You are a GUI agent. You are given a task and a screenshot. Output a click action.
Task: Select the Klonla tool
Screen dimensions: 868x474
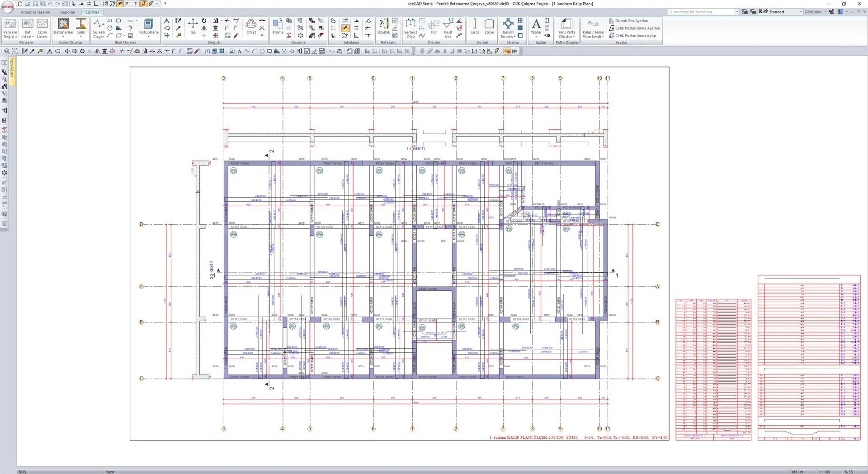(278, 27)
